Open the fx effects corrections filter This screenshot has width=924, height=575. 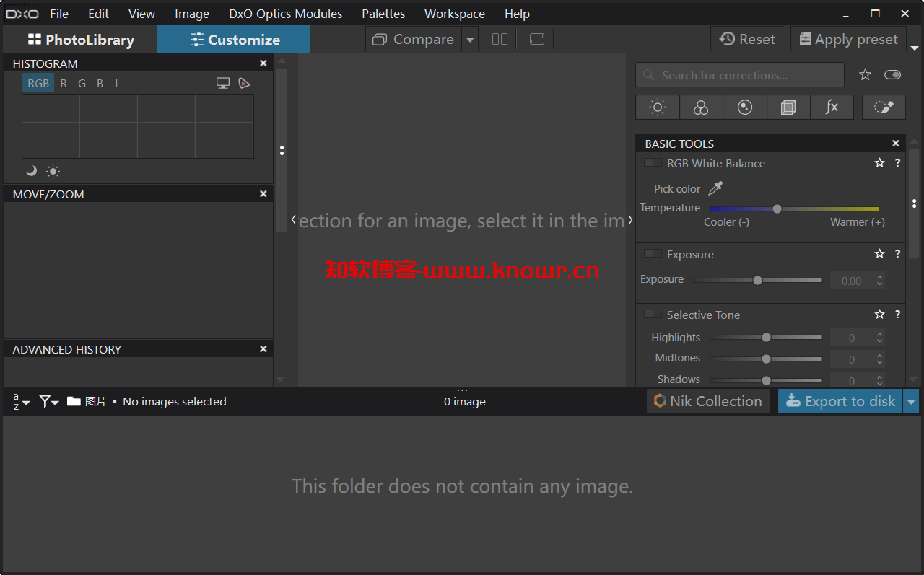point(832,107)
